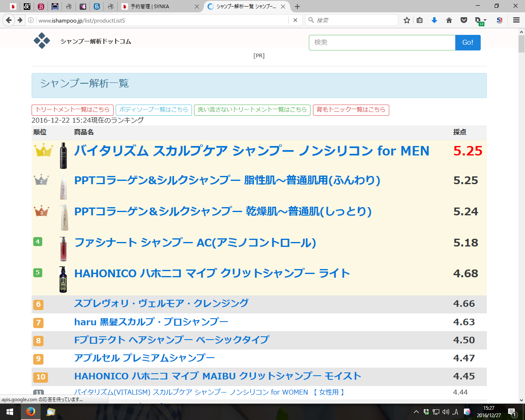525x420 pixels.
Task: Open ボディソープ一覧はこちら link
Action: (153, 110)
